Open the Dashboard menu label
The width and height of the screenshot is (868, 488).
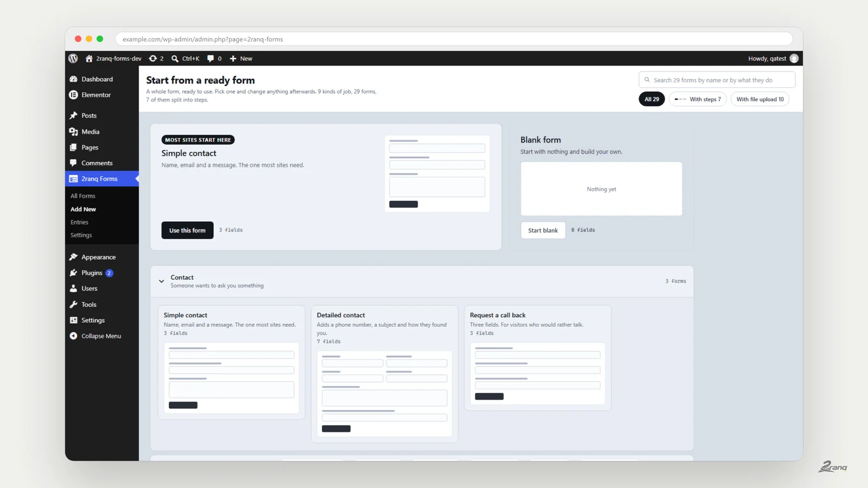tap(97, 79)
